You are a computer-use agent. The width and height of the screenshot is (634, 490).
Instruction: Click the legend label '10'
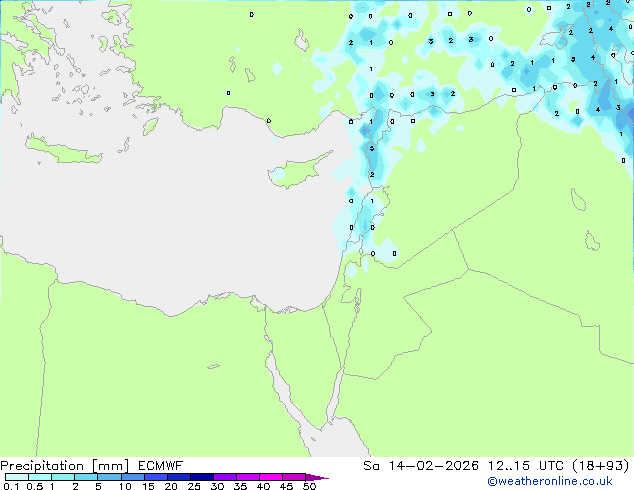point(125,486)
